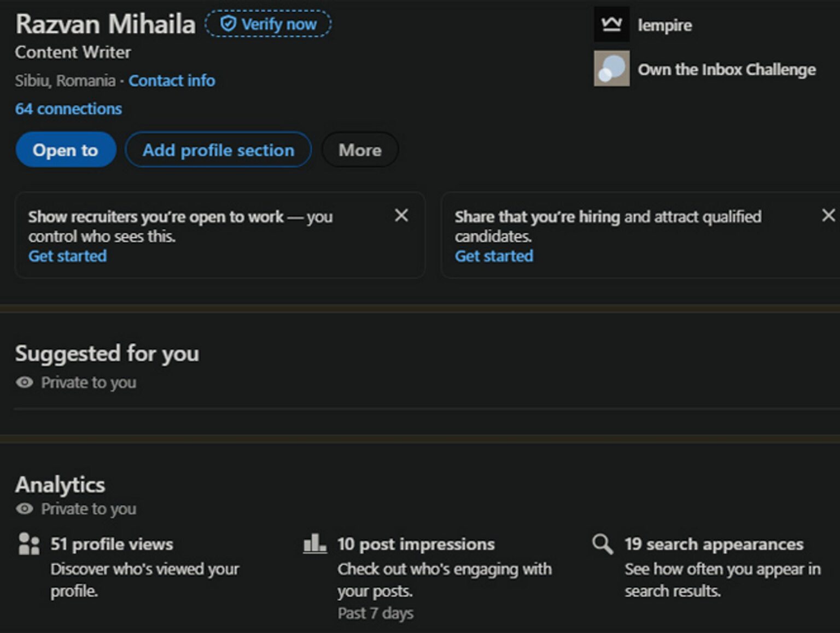This screenshot has height=633, width=840.
Task: Open the More options menu
Action: [x=360, y=150]
